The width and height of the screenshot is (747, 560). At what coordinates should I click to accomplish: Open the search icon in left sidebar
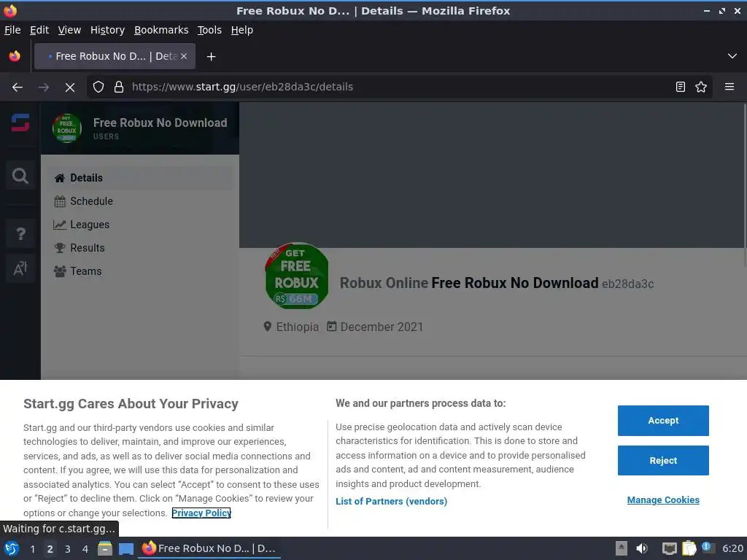[20, 176]
